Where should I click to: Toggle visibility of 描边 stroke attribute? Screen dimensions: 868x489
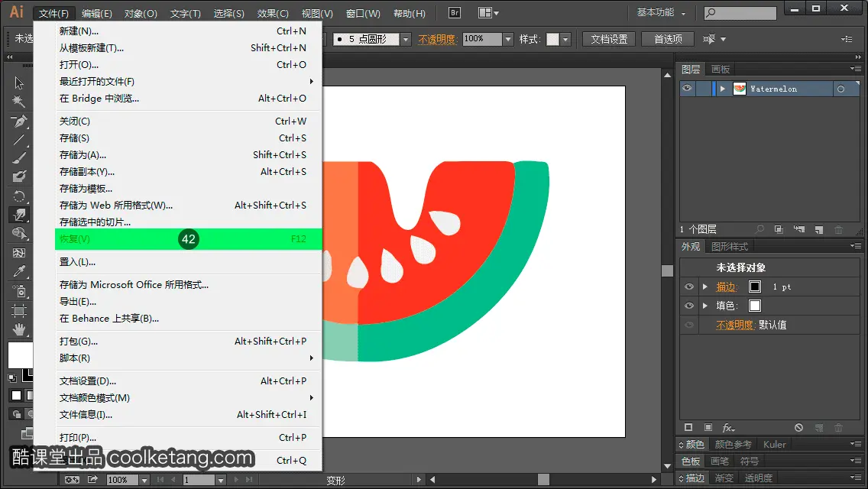[688, 287]
